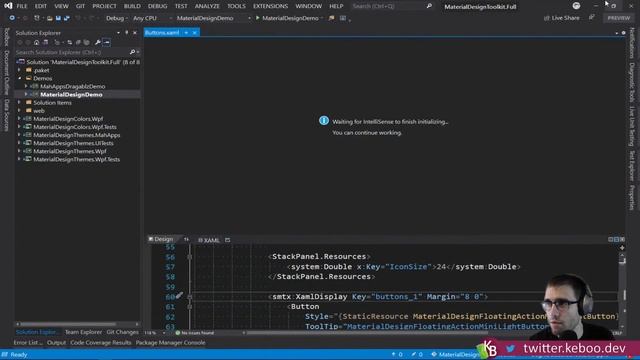Viewport: 640px width, 360px height.
Task: Select MaterialDesignThemes.MahApps project
Action: pyautogui.click(x=77, y=135)
